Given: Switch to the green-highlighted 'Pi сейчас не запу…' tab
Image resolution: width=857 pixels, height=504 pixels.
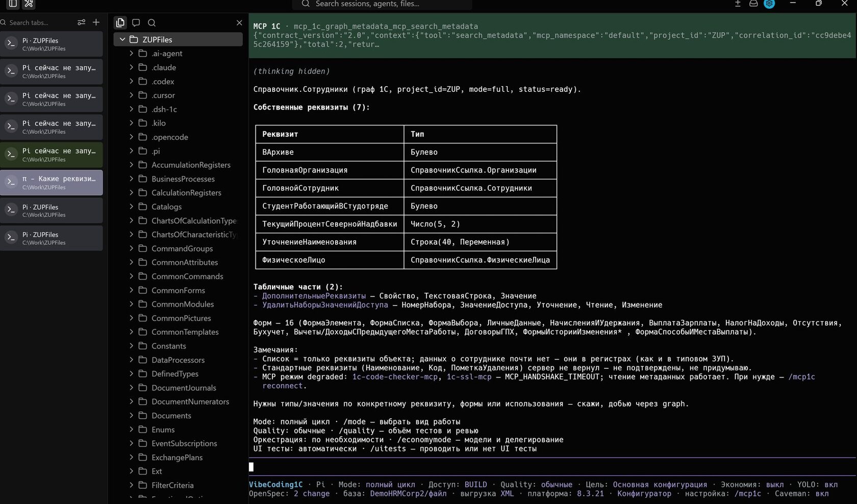Looking at the screenshot, I should click(52, 155).
